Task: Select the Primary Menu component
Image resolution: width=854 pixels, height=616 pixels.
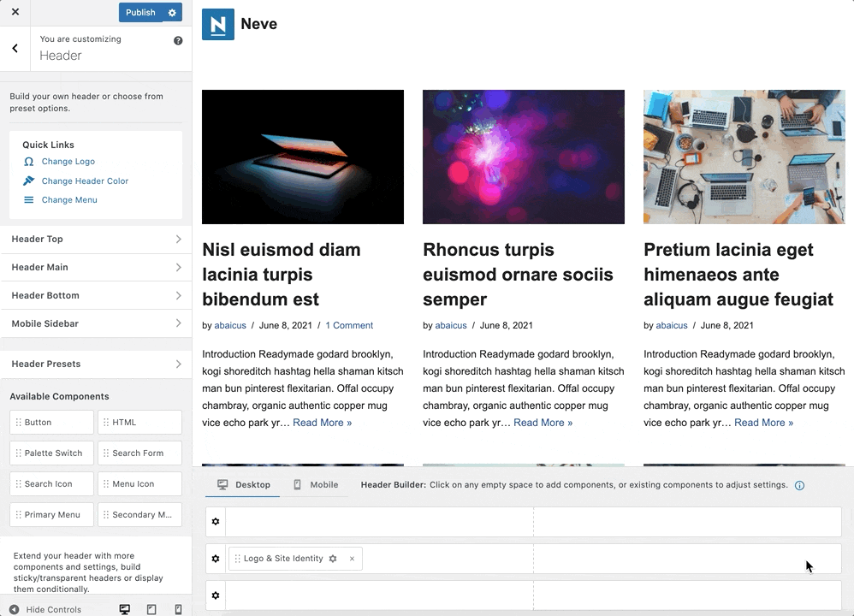Action: pos(51,515)
